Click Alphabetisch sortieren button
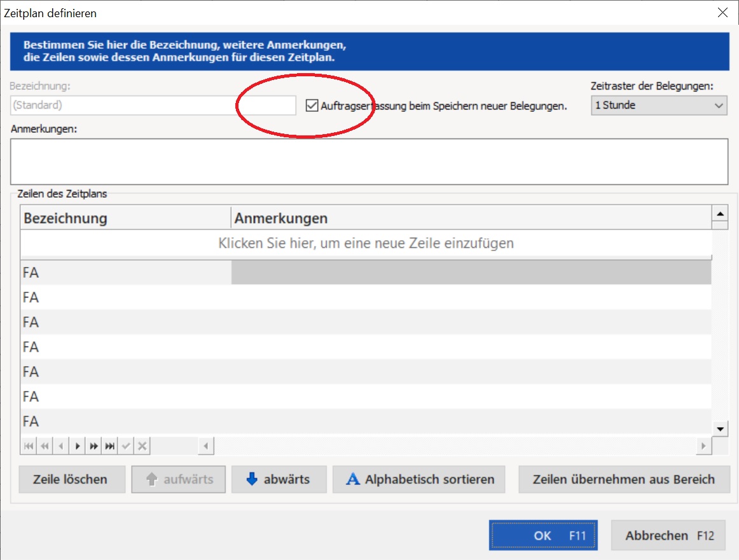 (x=419, y=479)
